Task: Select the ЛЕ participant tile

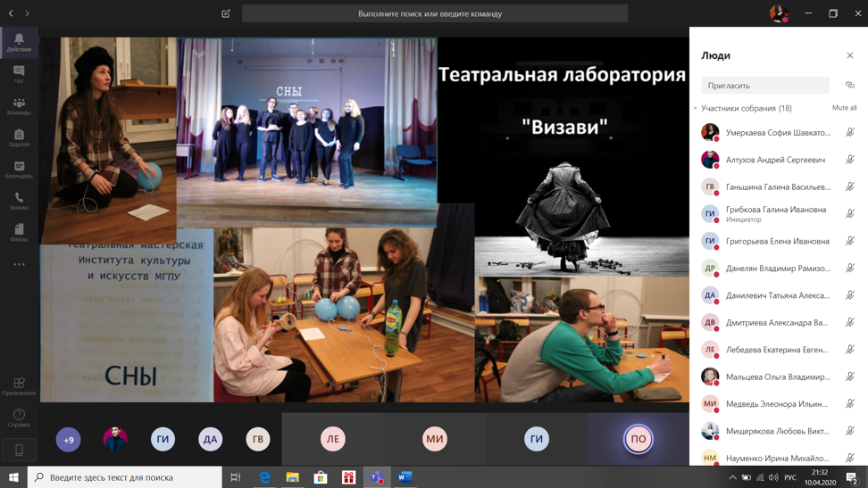Action: click(333, 439)
